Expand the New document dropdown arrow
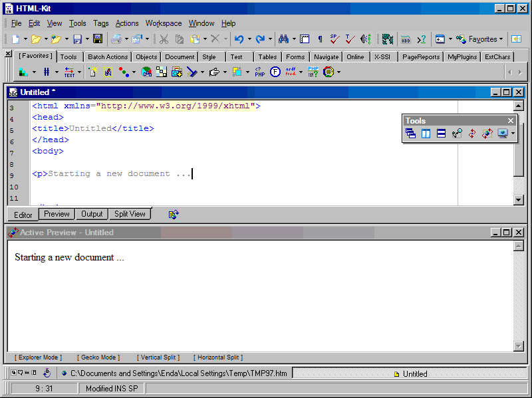Image resolution: width=532 pixels, height=398 pixels. (25, 39)
